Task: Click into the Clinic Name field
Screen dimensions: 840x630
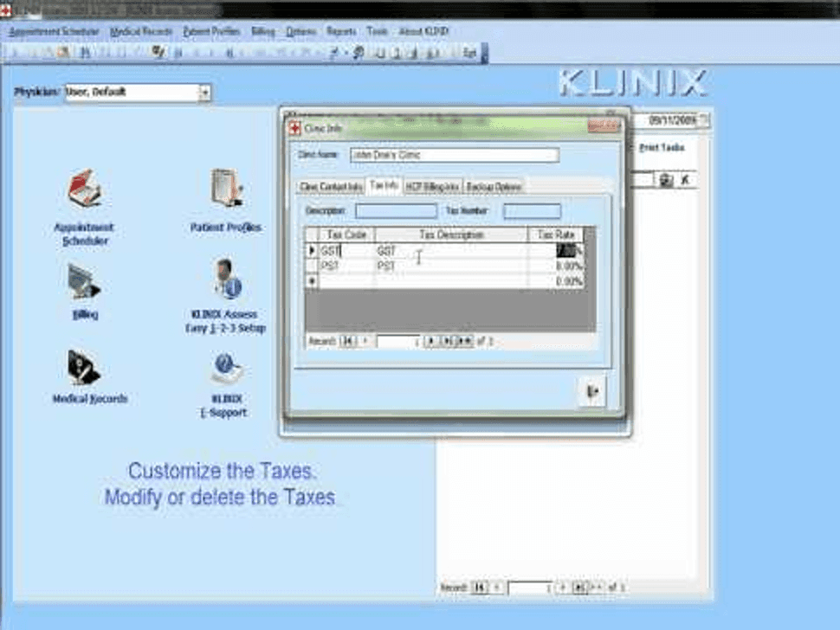Action: coord(455,155)
